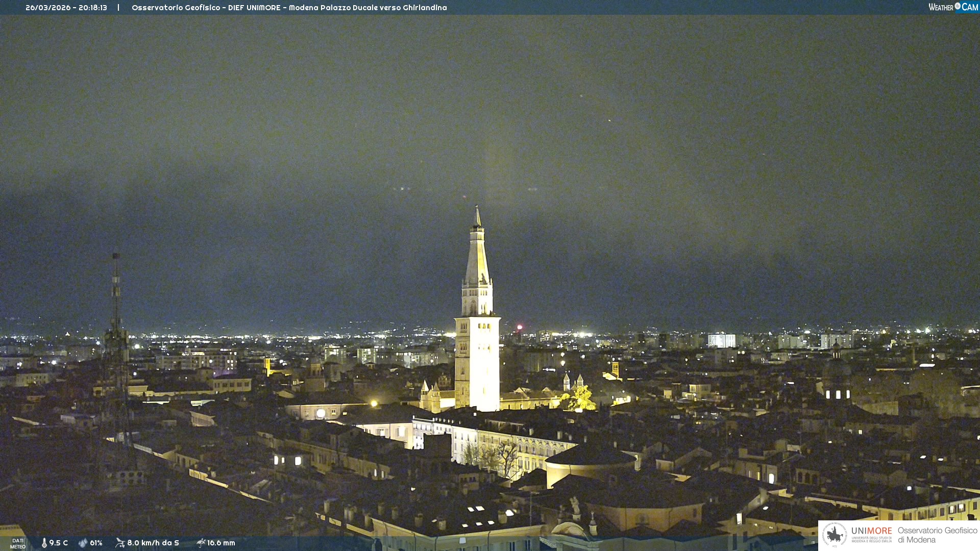This screenshot has height=551, width=980.
Task: Click the 8.0 km/h da S wind reading
Action: point(153,543)
